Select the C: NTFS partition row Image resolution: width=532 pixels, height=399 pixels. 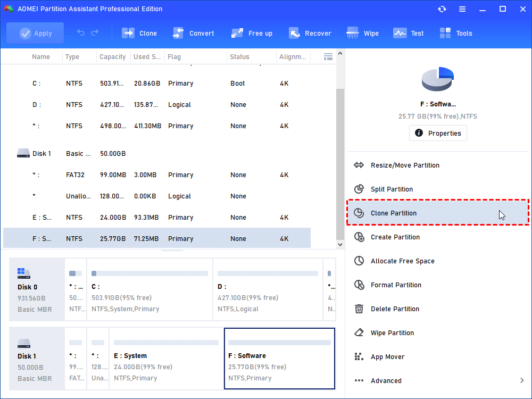pos(157,84)
